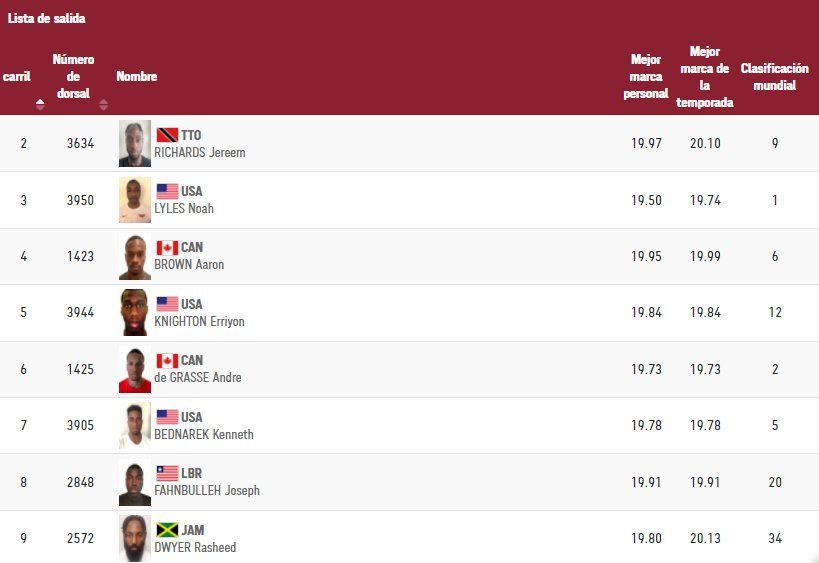Click the Canada flag beside Aaron Brown

click(x=167, y=247)
